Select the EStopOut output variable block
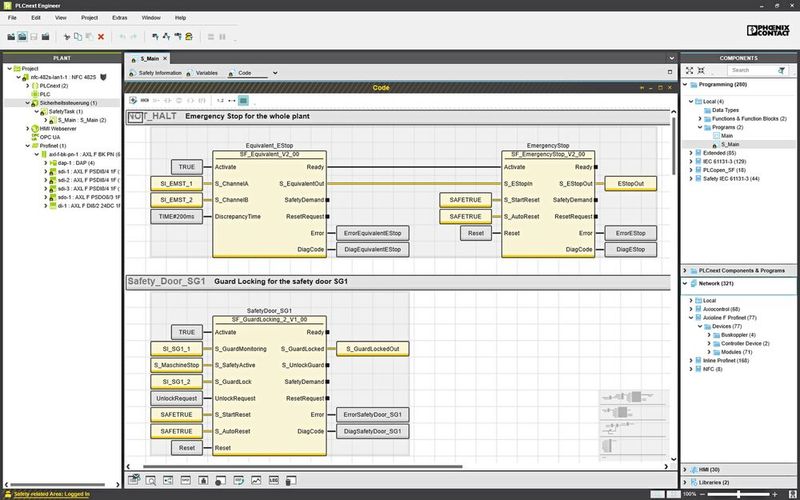800x500 pixels. [631, 184]
